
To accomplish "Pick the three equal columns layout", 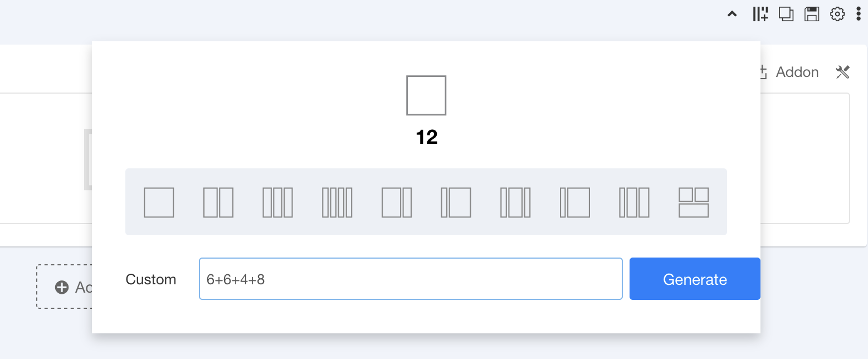I will 277,202.
